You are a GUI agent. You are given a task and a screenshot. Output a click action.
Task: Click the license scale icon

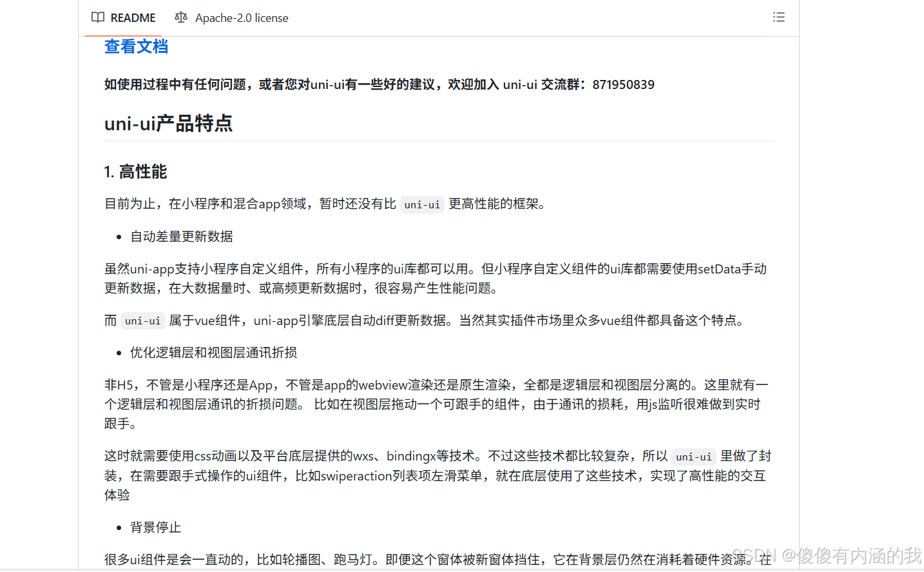(x=181, y=17)
